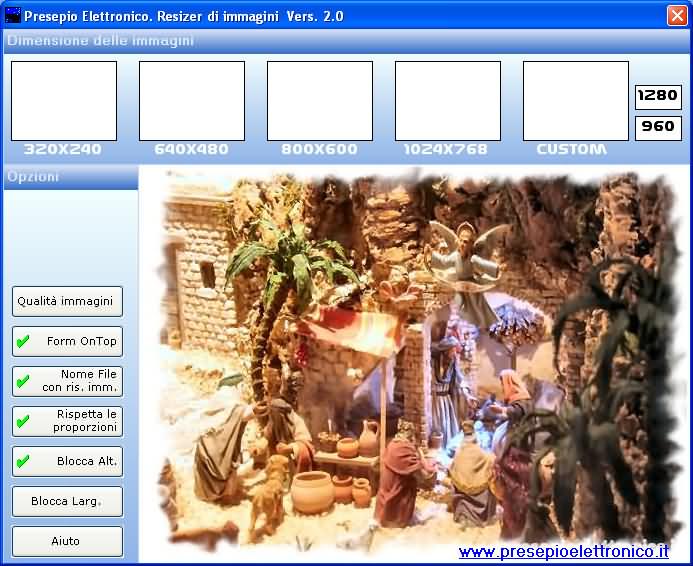
Task: Close the Presepio Elettronico window
Action: [677, 15]
